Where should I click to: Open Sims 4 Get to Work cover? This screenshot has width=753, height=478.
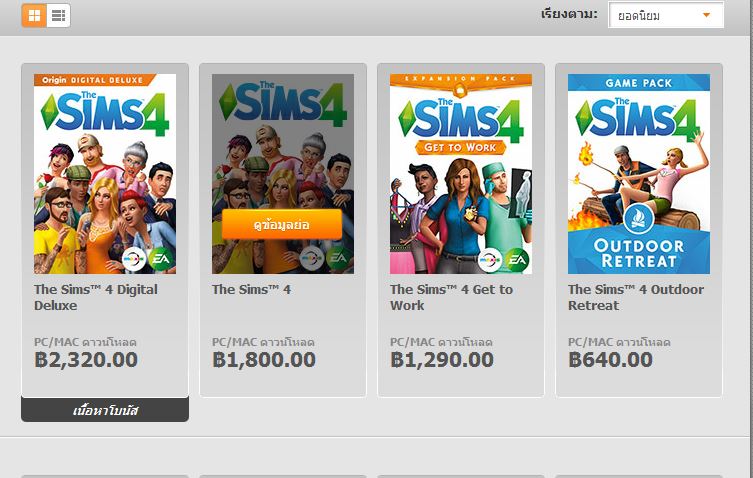click(461, 174)
